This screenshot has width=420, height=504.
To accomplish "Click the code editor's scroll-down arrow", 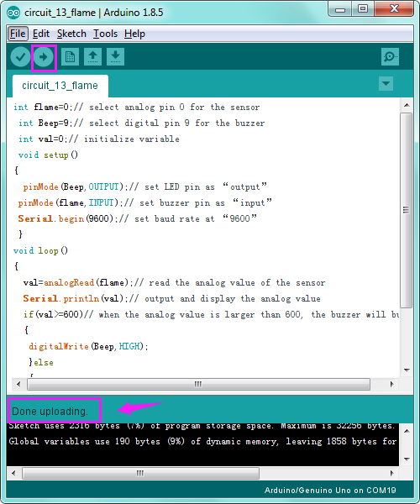I will (x=407, y=370).
